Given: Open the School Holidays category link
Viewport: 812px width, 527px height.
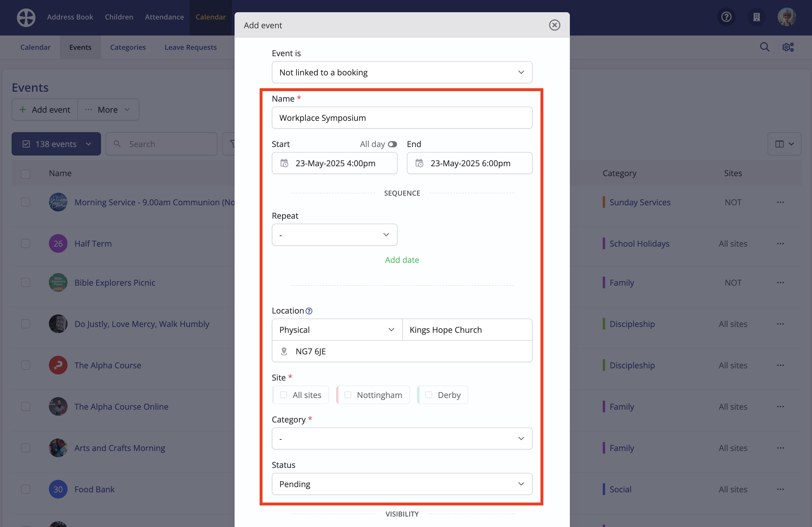Looking at the screenshot, I should 639,244.
